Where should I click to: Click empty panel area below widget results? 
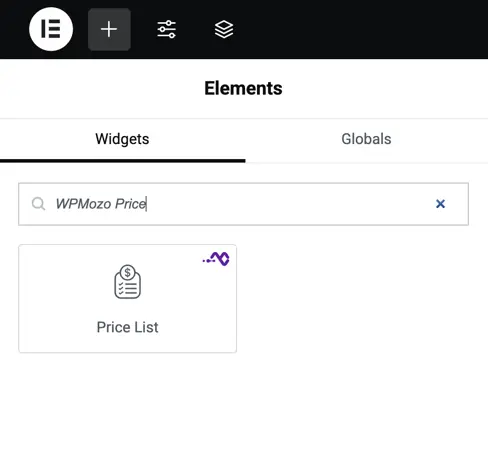coord(243,407)
